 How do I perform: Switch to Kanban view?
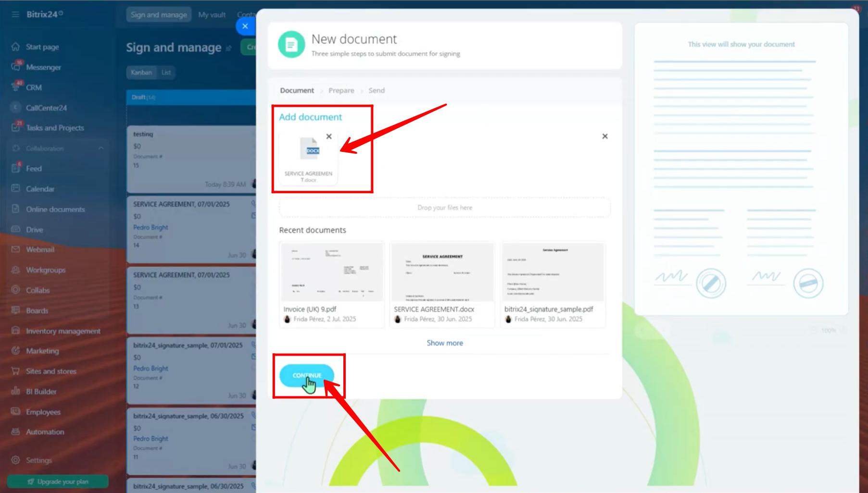tap(141, 73)
